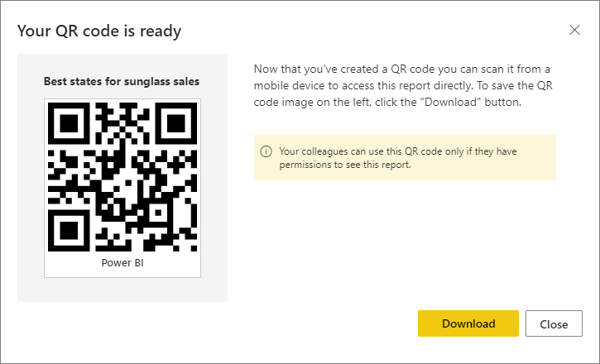
Task: Click the info icon in yellow notice
Action: pyautogui.click(x=266, y=151)
